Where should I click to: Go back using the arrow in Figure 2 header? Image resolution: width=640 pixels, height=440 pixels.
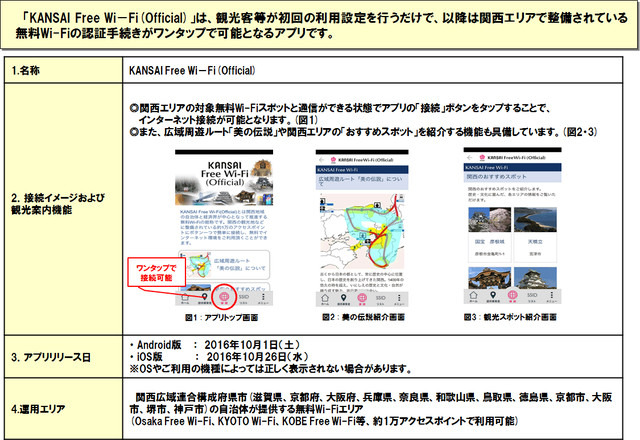322,160
